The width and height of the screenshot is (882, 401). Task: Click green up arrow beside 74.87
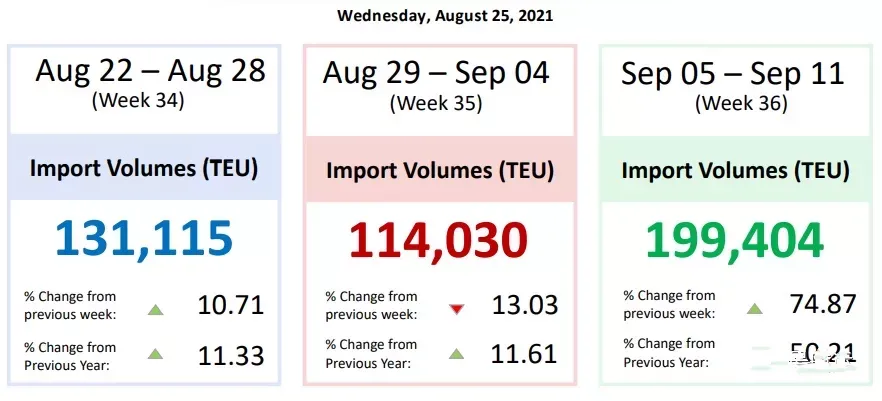click(754, 308)
